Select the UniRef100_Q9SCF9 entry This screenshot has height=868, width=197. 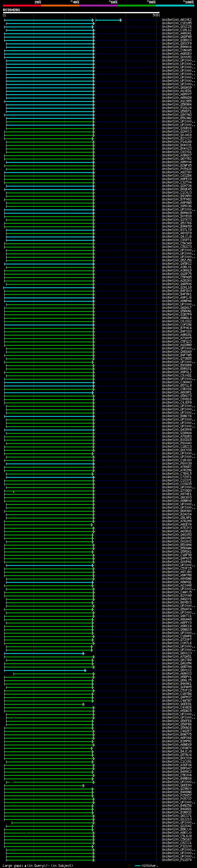177,43
